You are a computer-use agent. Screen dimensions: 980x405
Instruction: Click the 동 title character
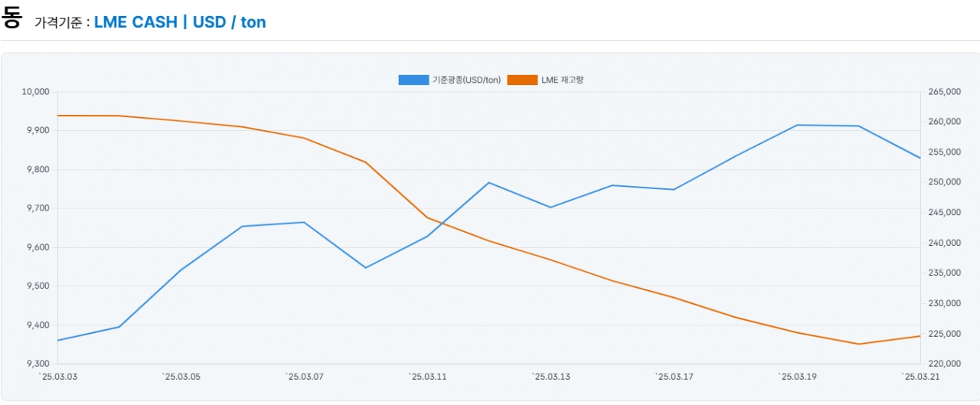click(11, 18)
